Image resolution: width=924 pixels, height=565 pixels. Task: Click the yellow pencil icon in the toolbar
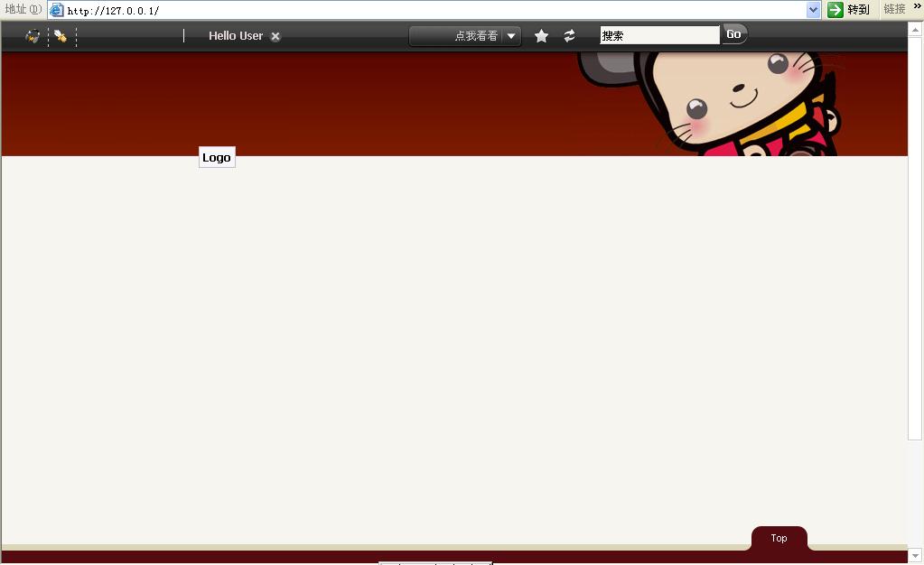61,36
